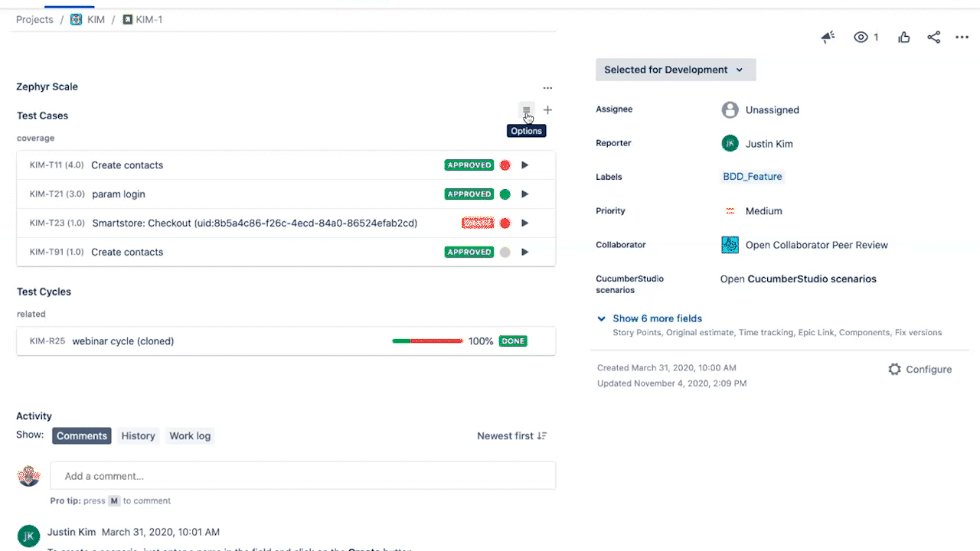Open KIM breadcrumb link
980x551 pixels.
(x=96, y=19)
